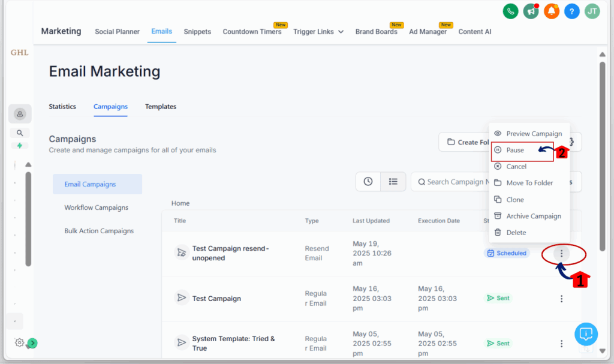Toggle the three-dot menu on Test Campaign row
The image size is (614, 364).
tap(561, 298)
